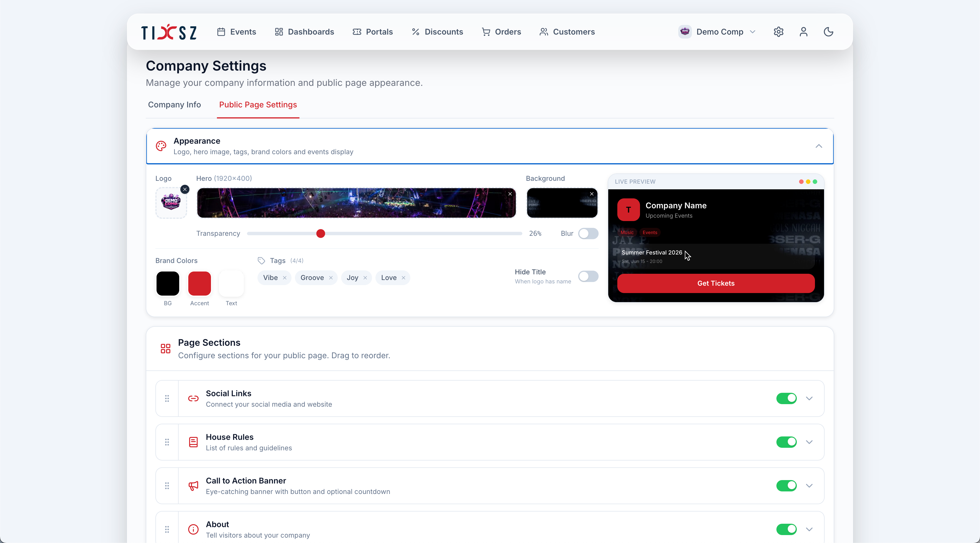Enable the Blur toggle for the hero image
The width and height of the screenshot is (980, 543).
[588, 233]
